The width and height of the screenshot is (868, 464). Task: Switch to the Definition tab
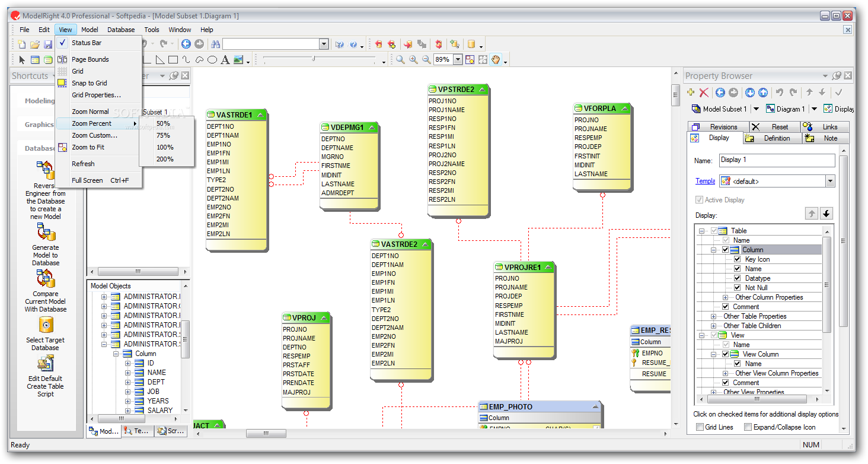tap(773, 138)
